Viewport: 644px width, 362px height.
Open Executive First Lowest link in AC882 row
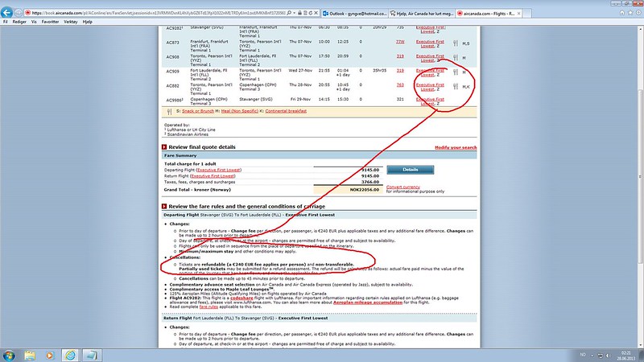coord(430,87)
